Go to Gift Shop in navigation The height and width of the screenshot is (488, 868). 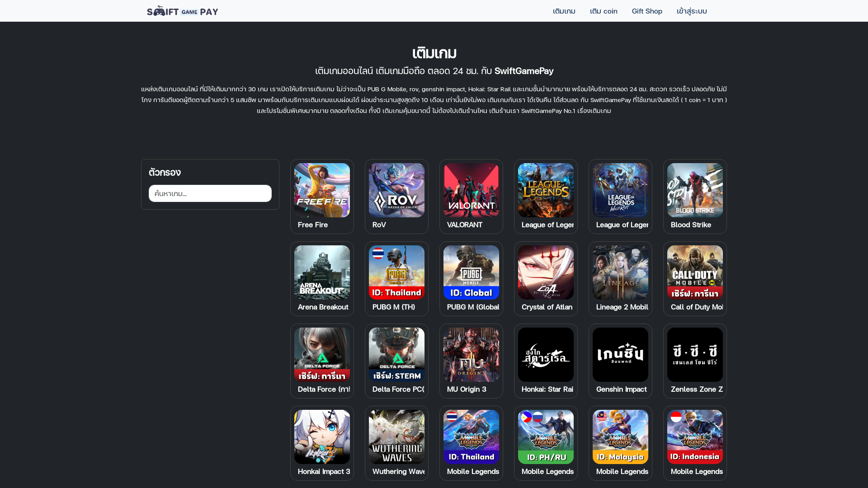click(x=647, y=11)
